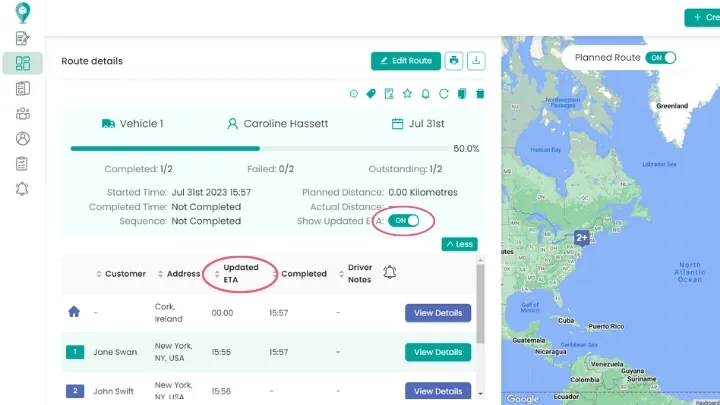Viewport: 720px width, 405px height.
Task: Turn off the Show Updated ETA toggle
Action: pos(404,220)
